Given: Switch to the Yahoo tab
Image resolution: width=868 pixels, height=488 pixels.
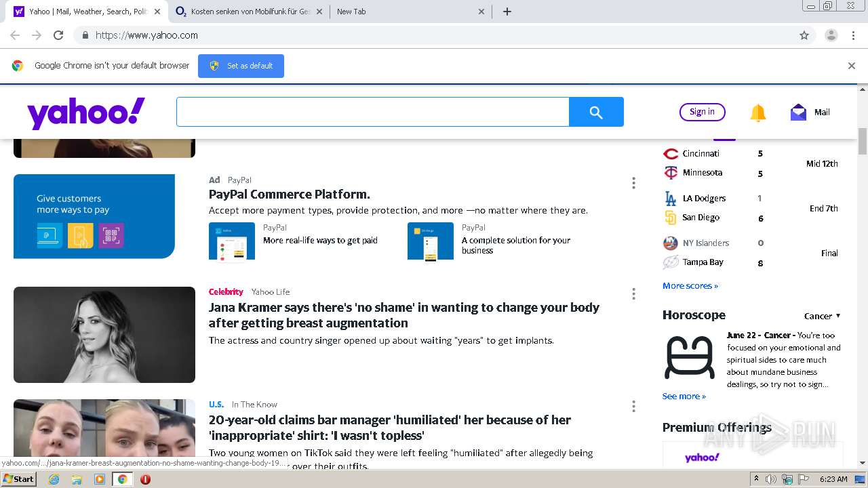Looking at the screenshot, I should (87, 12).
